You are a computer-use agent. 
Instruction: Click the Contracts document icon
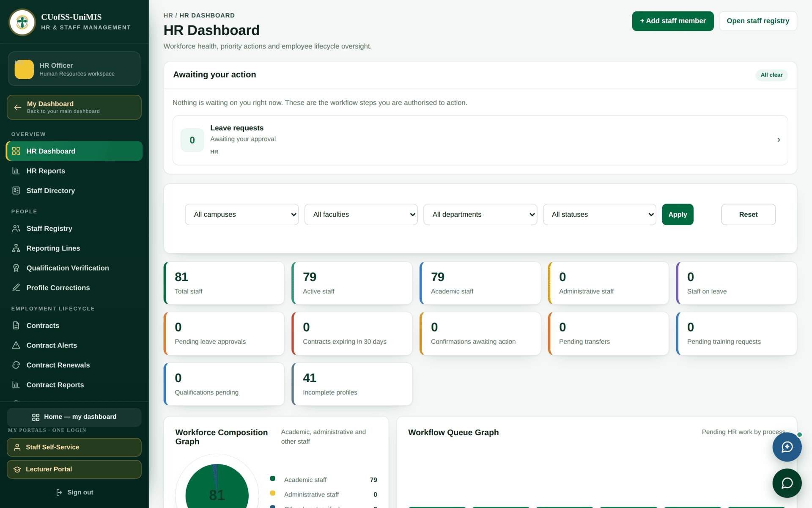(x=16, y=326)
